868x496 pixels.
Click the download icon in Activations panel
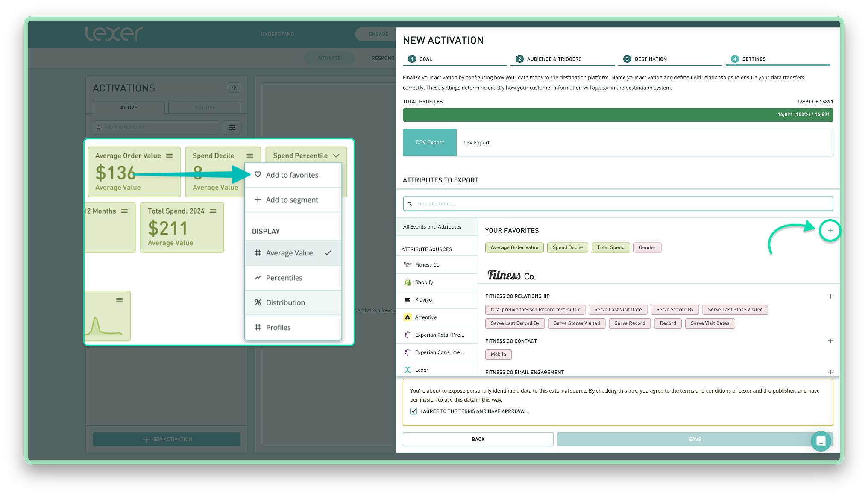(234, 88)
